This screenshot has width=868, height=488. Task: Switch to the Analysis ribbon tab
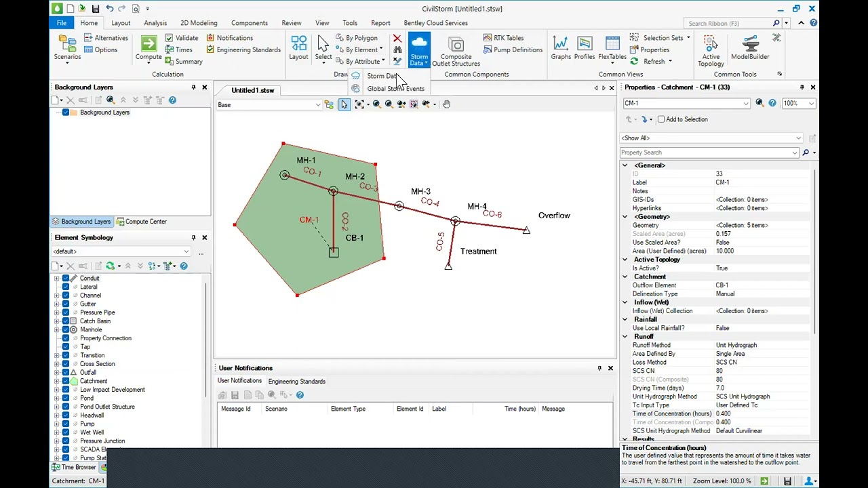pos(155,23)
